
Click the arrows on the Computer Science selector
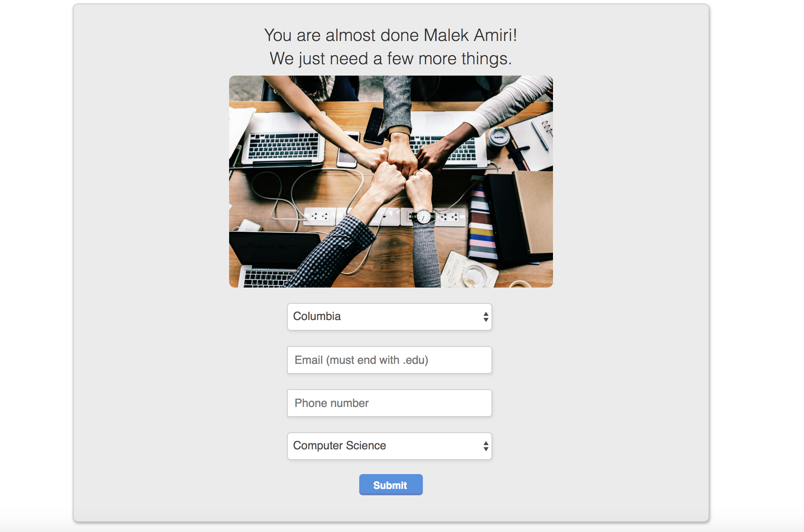coord(486,446)
